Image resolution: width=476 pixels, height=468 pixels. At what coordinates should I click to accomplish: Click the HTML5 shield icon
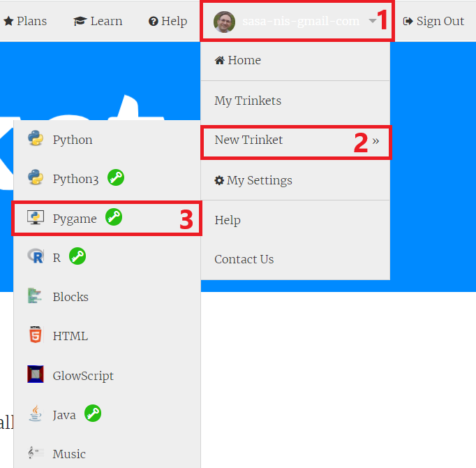36,335
